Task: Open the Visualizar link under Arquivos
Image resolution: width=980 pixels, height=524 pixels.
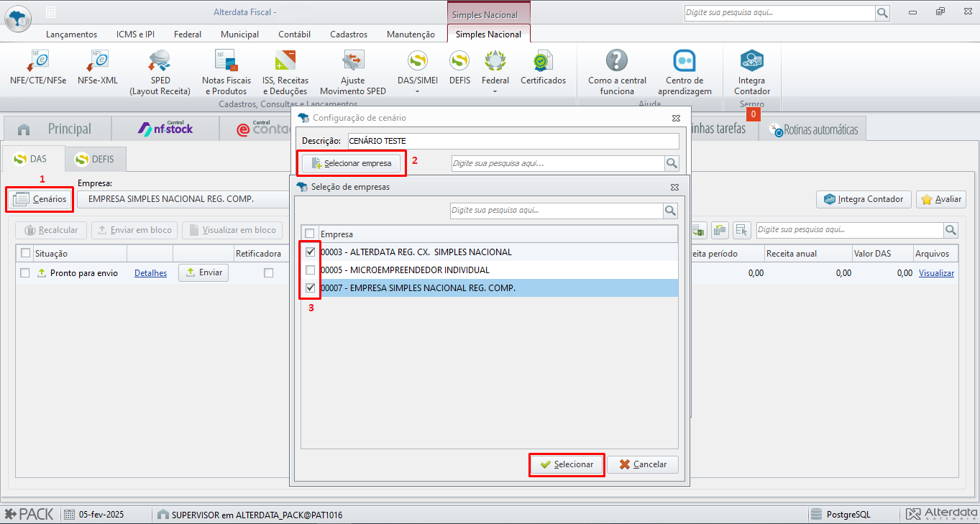Action: pos(936,273)
